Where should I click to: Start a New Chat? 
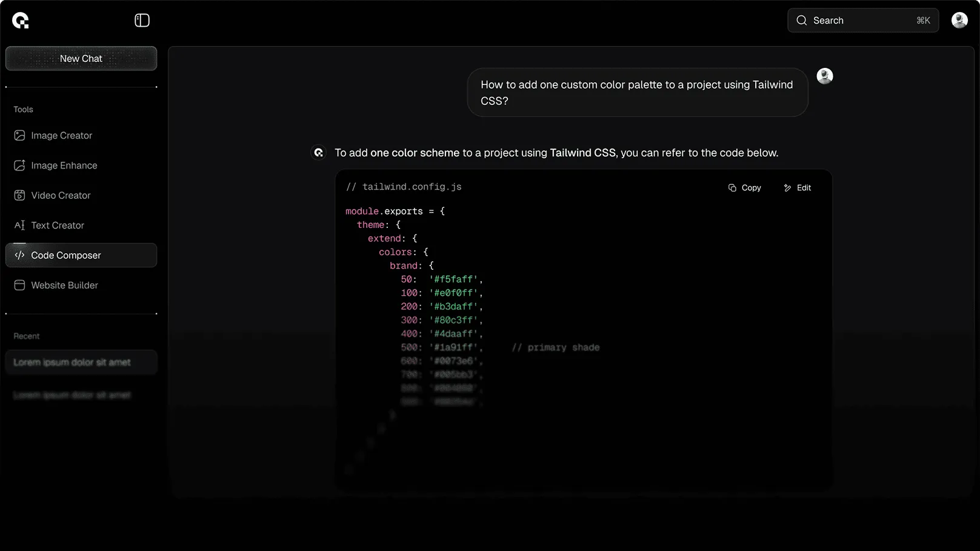coord(81,58)
